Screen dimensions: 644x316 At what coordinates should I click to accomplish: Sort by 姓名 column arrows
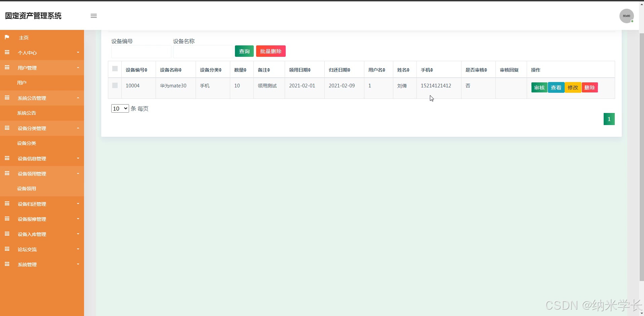(408, 70)
